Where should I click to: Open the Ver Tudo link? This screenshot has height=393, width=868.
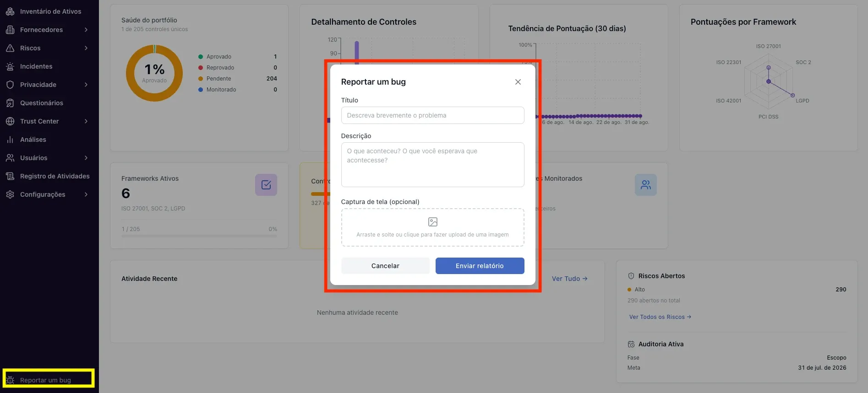tap(569, 279)
